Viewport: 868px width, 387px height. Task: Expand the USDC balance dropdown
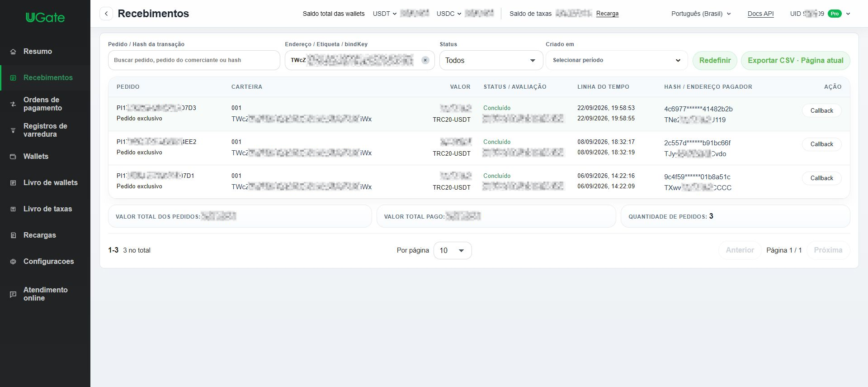[449, 14]
